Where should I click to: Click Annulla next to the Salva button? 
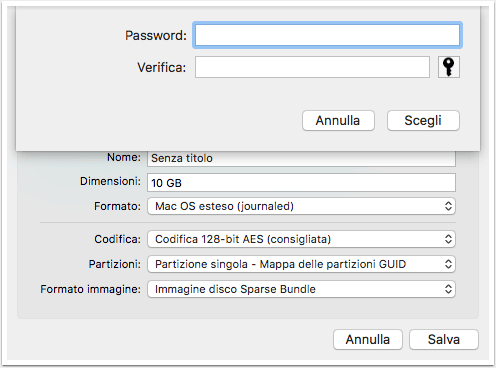(368, 339)
